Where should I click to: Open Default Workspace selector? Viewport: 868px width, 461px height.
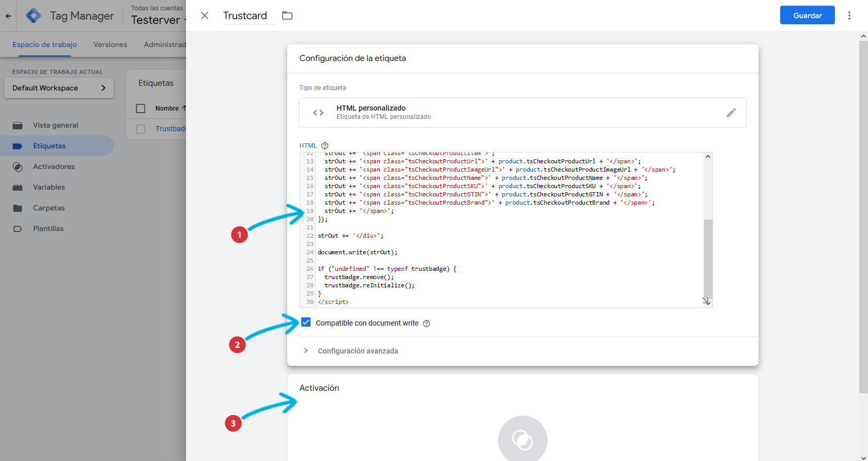pos(59,88)
